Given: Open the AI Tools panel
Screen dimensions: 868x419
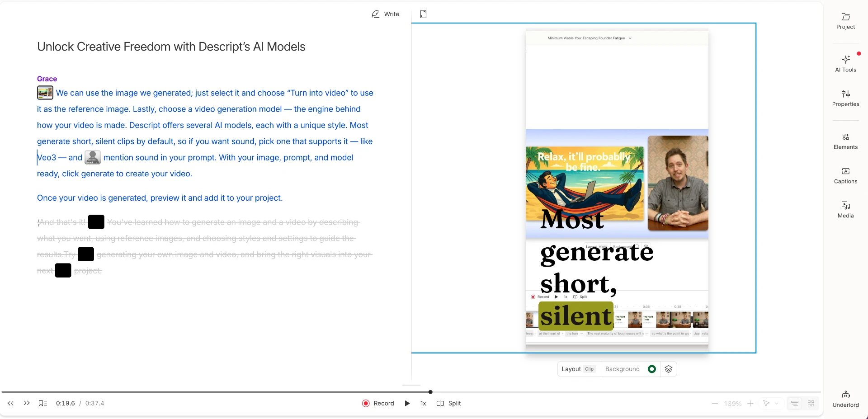Looking at the screenshot, I should point(845,64).
